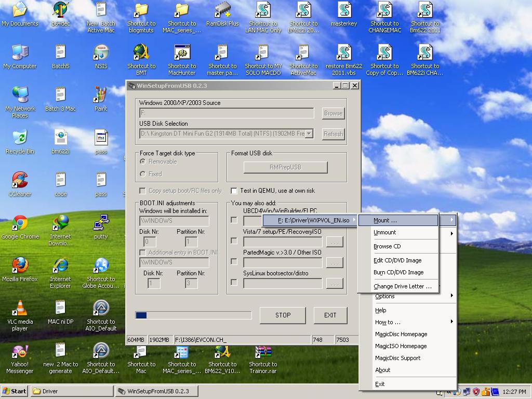Enable Test in QEMU checkbox
Viewport: 532px width, 399px height.
(x=234, y=191)
